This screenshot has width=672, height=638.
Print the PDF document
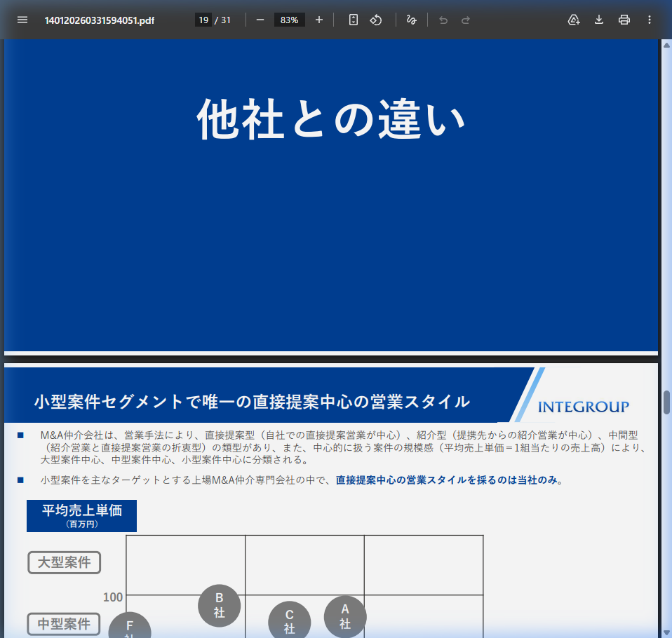tap(624, 20)
